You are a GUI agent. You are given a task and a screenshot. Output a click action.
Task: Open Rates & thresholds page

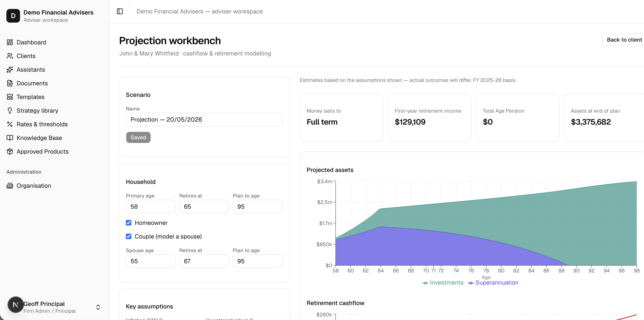pos(42,124)
